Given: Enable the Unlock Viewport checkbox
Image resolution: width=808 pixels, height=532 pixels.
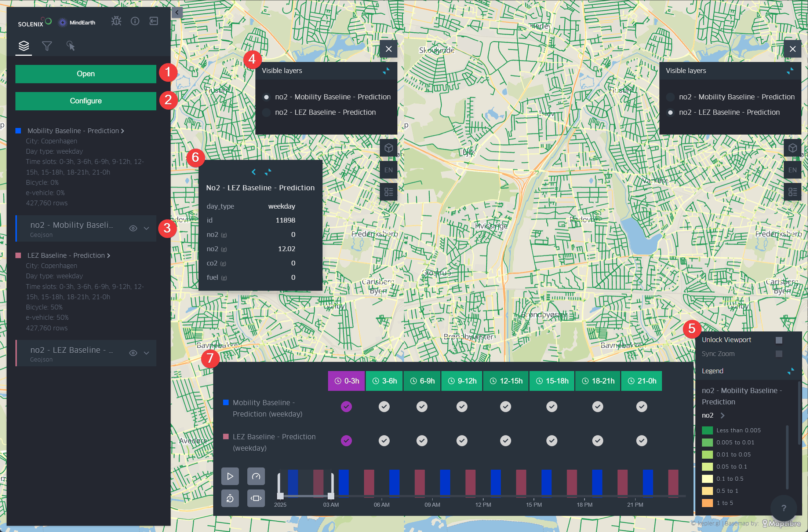Looking at the screenshot, I should [779, 340].
